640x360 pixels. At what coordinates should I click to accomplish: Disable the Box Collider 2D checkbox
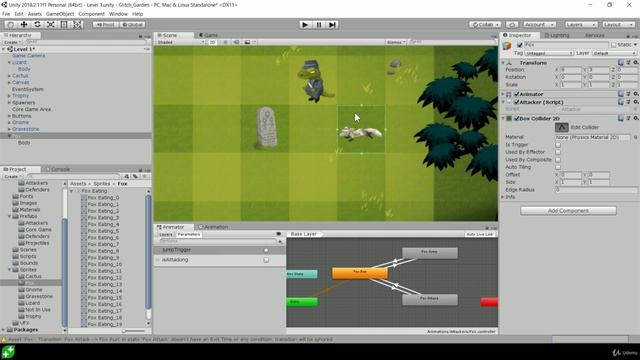coord(516,119)
